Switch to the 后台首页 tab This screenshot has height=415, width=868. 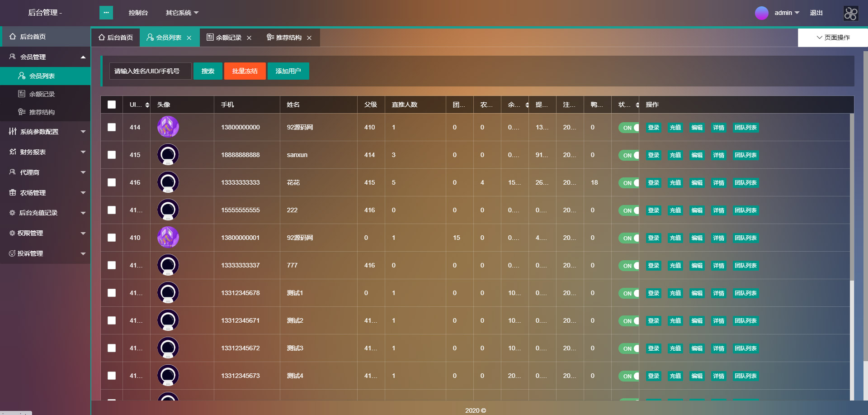click(116, 38)
